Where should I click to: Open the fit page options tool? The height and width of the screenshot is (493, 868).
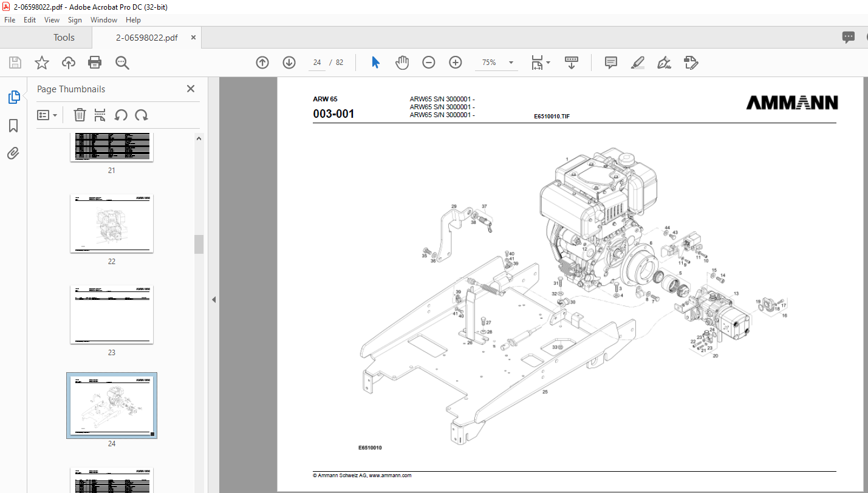540,63
